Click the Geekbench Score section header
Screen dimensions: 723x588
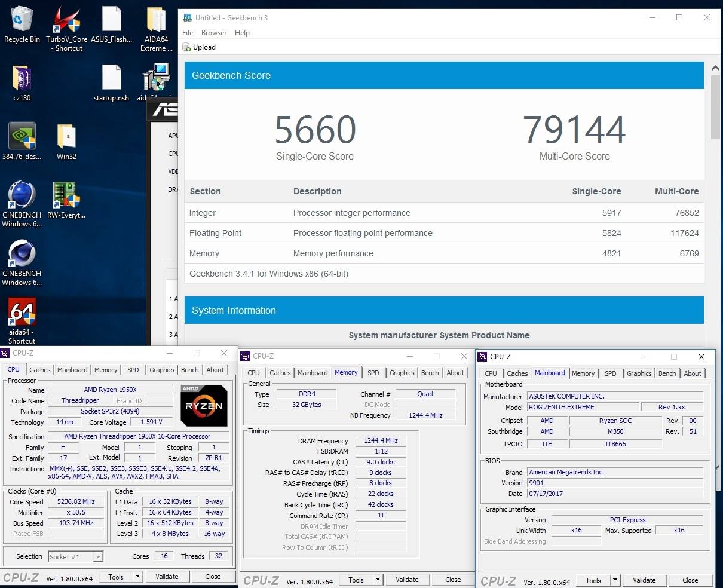(444, 75)
